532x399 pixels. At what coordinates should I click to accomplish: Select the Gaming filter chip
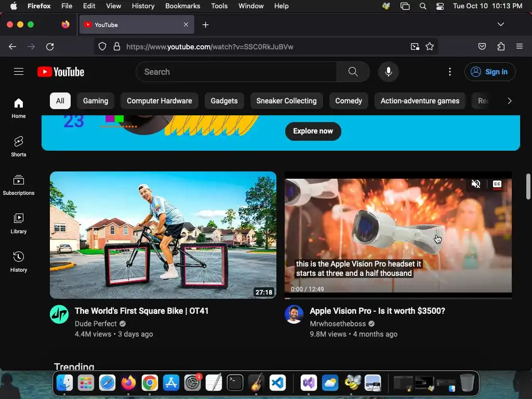(96, 101)
